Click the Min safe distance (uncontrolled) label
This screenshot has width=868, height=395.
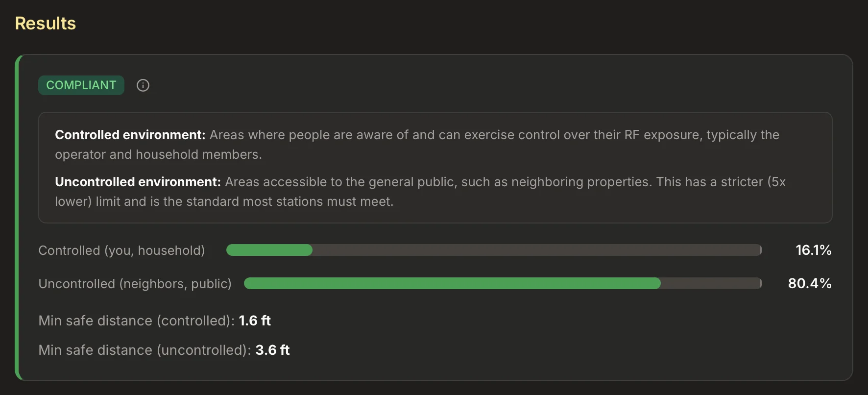145,350
